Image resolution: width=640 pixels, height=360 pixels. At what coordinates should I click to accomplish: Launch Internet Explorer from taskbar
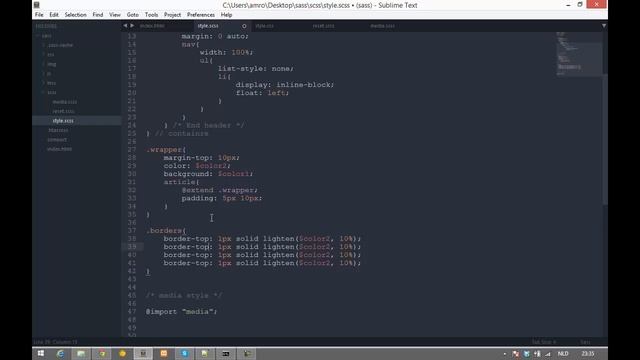tap(60, 353)
